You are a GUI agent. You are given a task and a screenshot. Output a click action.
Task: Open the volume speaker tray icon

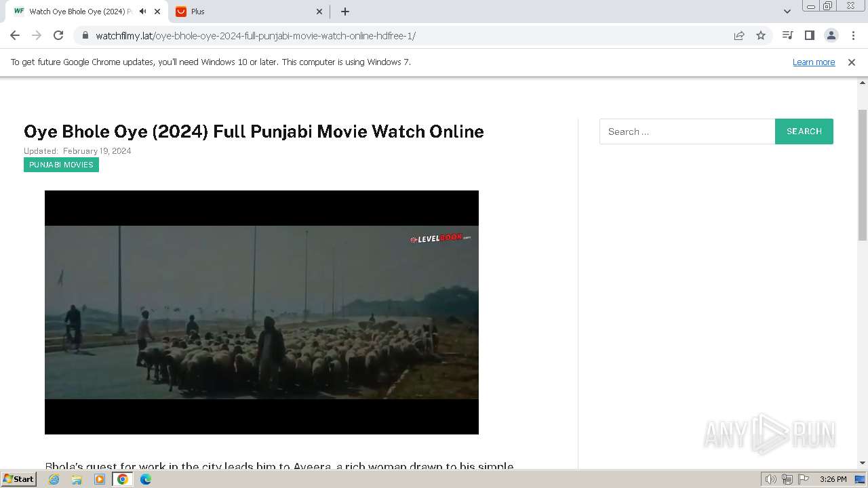pyautogui.click(x=771, y=479)
